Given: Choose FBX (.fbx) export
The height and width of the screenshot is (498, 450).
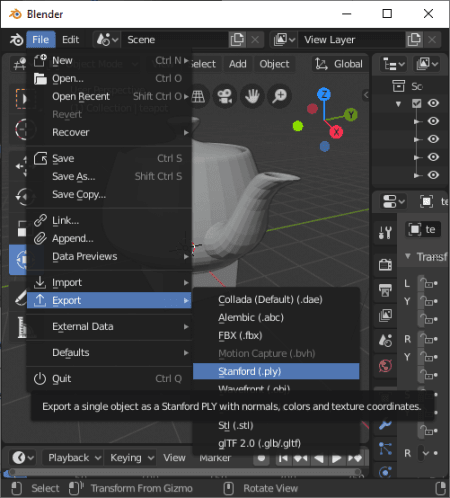Looking at the screenshot, I should (x=276, y=335).
